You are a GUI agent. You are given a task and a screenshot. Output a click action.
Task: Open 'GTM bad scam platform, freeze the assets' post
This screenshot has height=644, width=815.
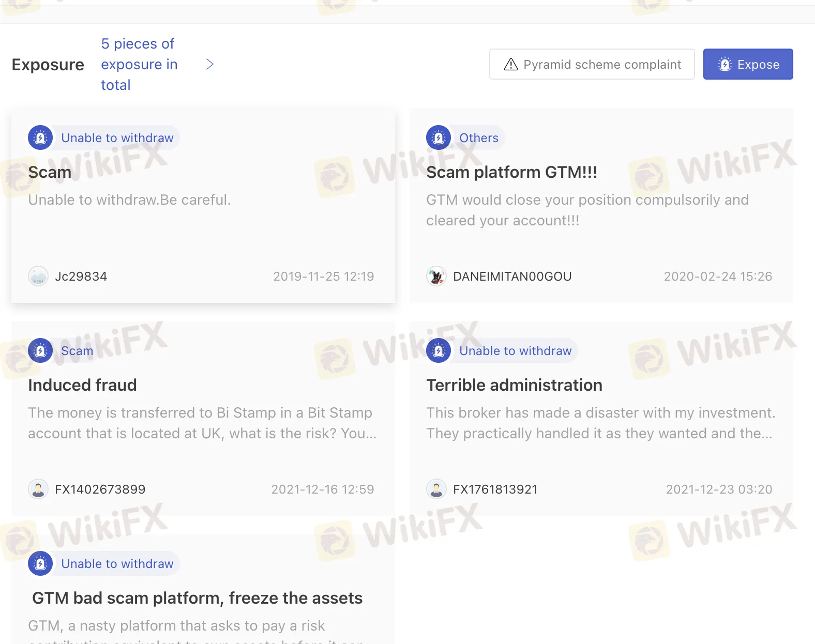197,598
